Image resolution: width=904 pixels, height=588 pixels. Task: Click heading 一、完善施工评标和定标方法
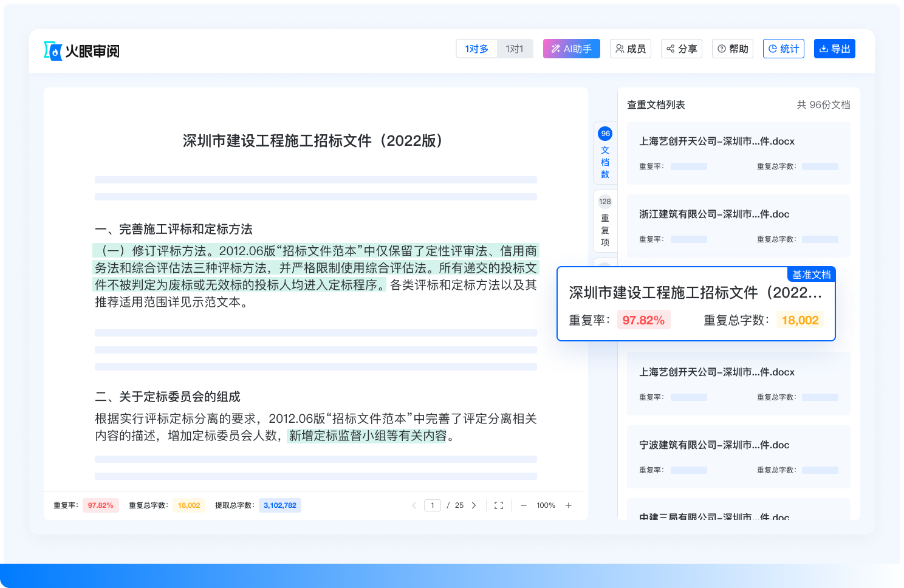point(174,229)
